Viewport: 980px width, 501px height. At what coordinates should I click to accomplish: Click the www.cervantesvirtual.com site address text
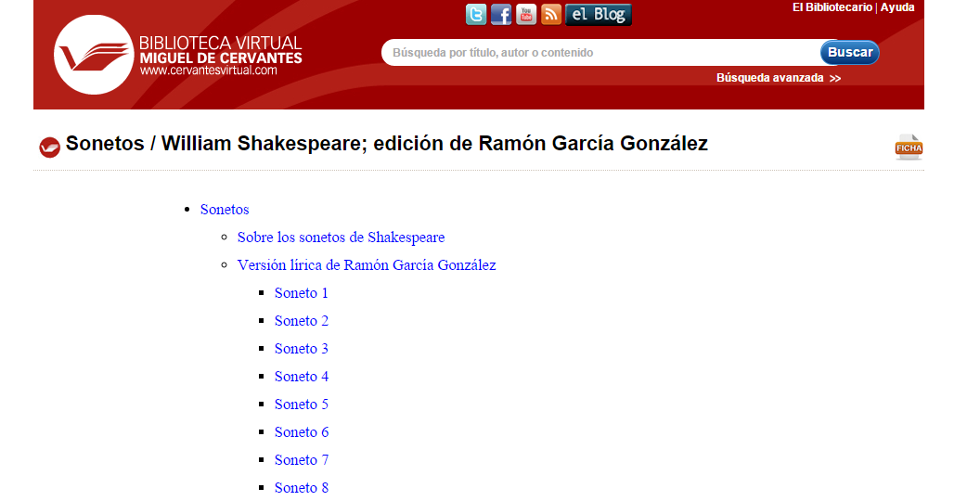click(208, 71)
